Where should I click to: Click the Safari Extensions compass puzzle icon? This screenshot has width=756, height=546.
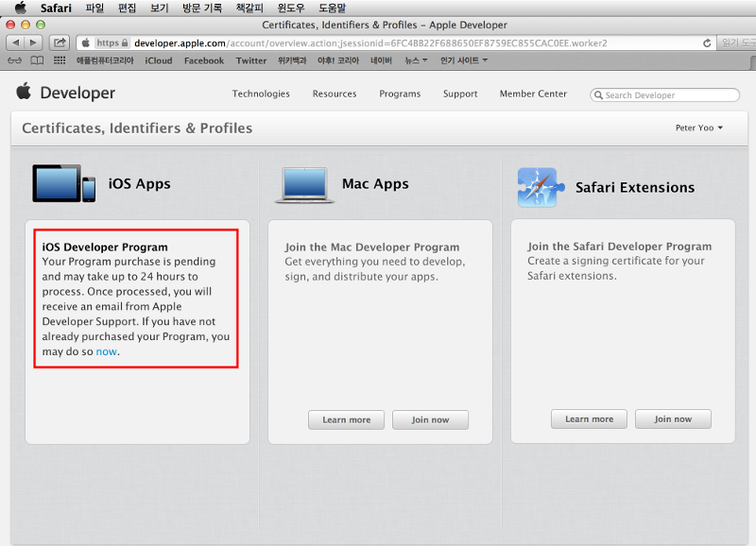(x=540, y=187)
